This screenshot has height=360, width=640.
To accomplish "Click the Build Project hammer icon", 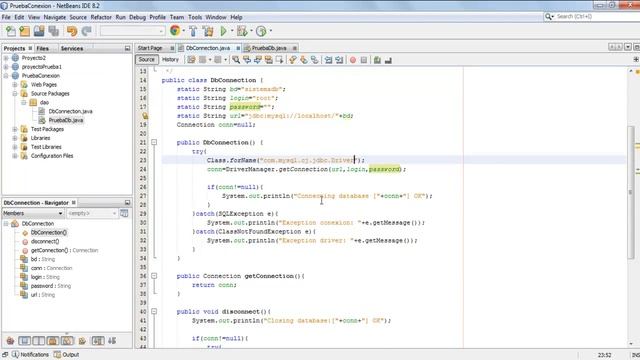I will click(x=193, y=31).
